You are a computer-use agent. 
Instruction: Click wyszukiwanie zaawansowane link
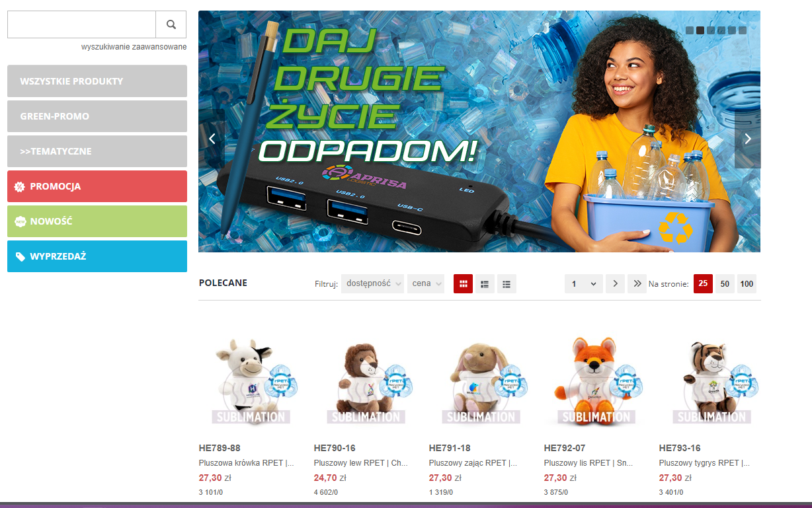pyautogui.click(x=134, y=47)
